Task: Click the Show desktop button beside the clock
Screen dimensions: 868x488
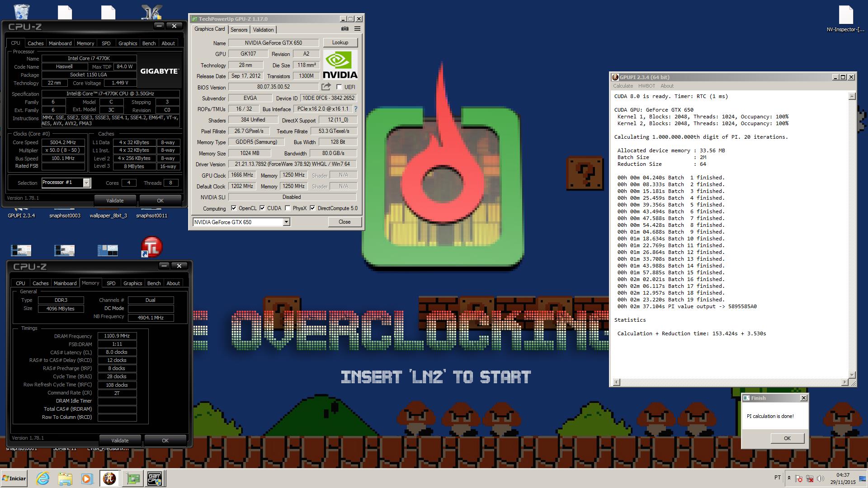Action: click(x=862, y=479)
